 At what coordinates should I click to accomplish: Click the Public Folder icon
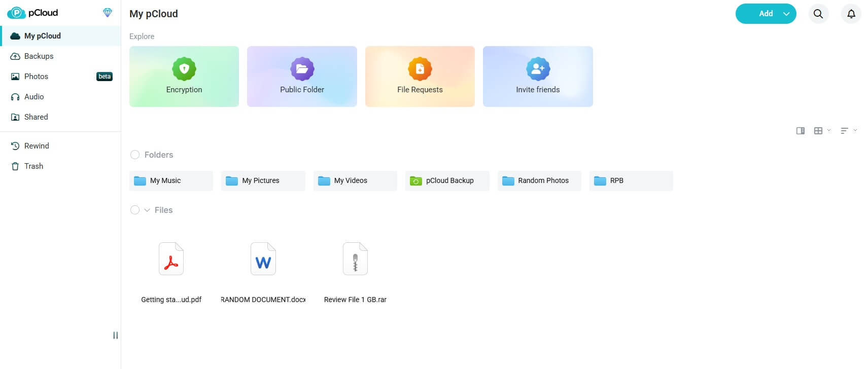[302, 69]
